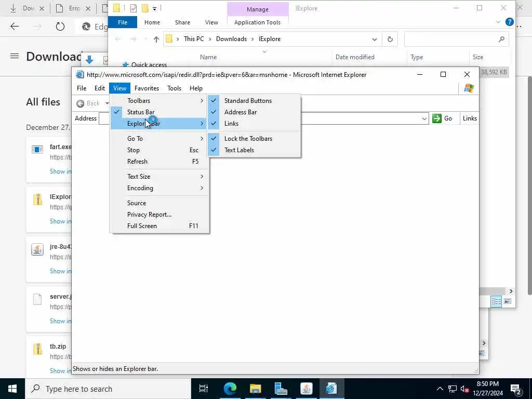This screenshot has height=399, width=532.
Task: Open the Internet Explorer address dropdown arrow
Action: click(x=424, y=118)
